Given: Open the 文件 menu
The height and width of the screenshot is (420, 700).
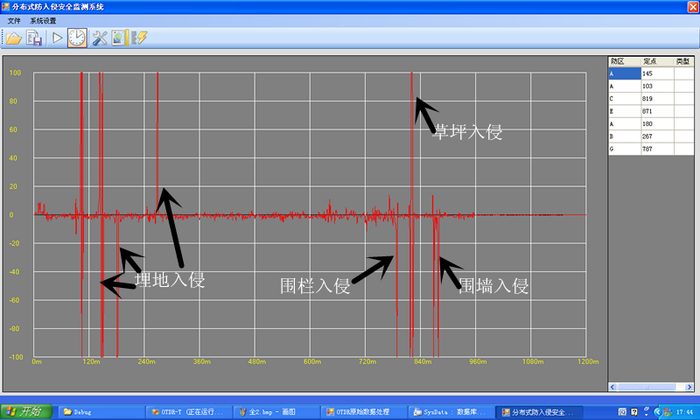Looking at the screenshot, I should pos(14,21).
